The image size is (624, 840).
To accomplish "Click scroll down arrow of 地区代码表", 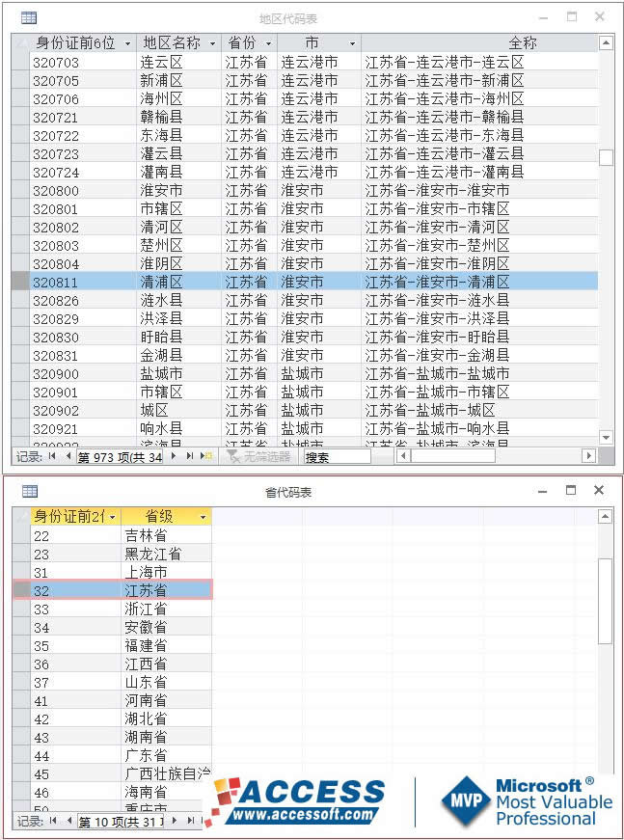I will [606, 437].
